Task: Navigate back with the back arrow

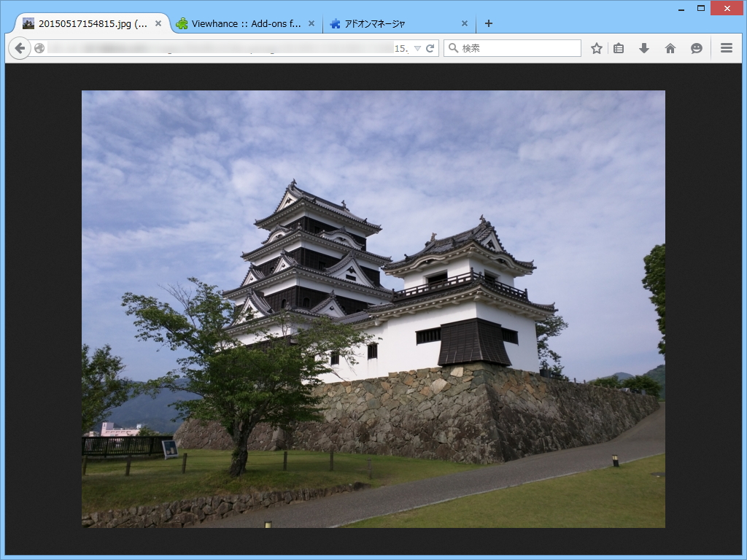Action: tap(18, 48)
